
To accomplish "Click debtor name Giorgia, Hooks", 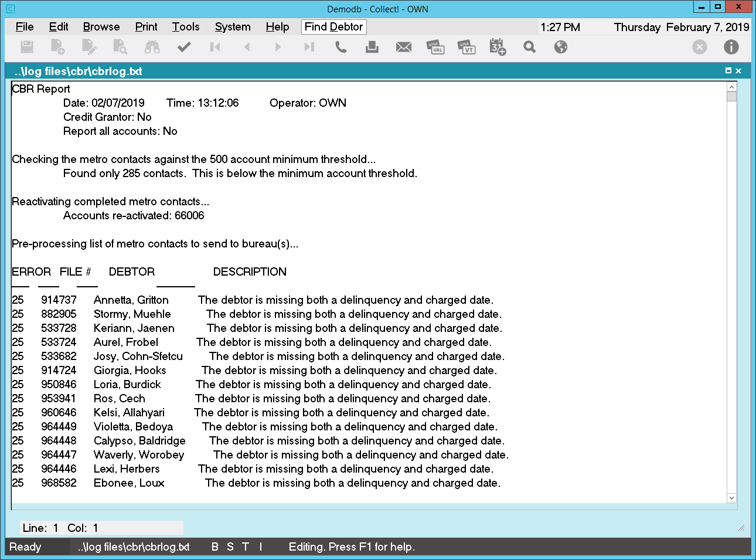I will click(x=130, y=371).
